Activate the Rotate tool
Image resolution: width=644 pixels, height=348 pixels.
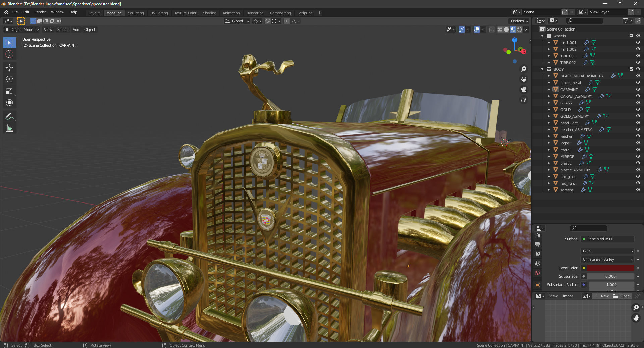(x=9, y=79)
